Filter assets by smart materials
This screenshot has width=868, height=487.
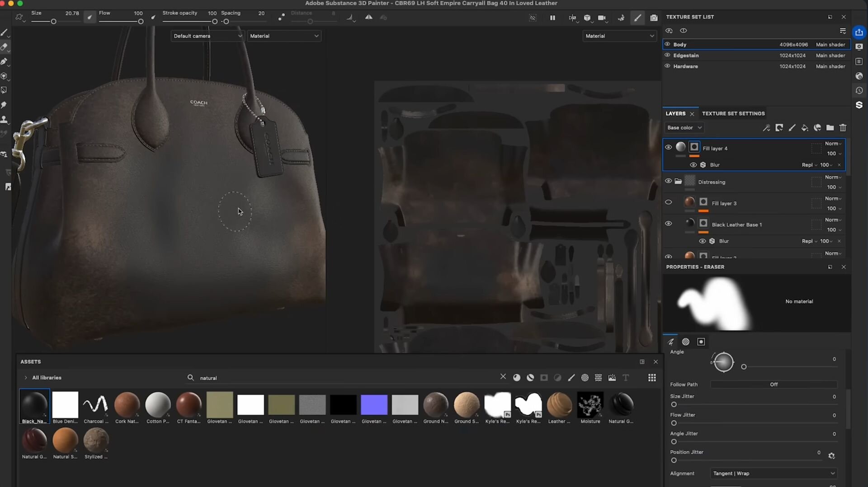[x=530, y=378]
